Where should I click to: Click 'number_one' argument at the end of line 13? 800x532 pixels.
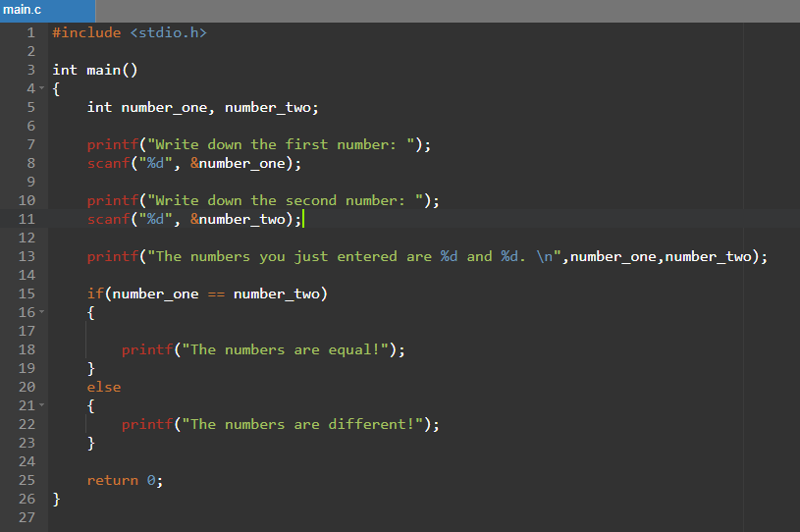point(613,256)
